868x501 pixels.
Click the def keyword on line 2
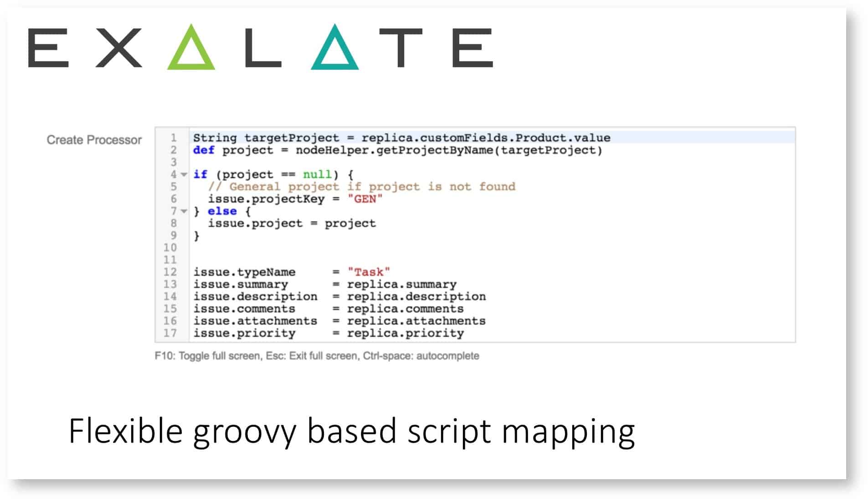(203, 150)
